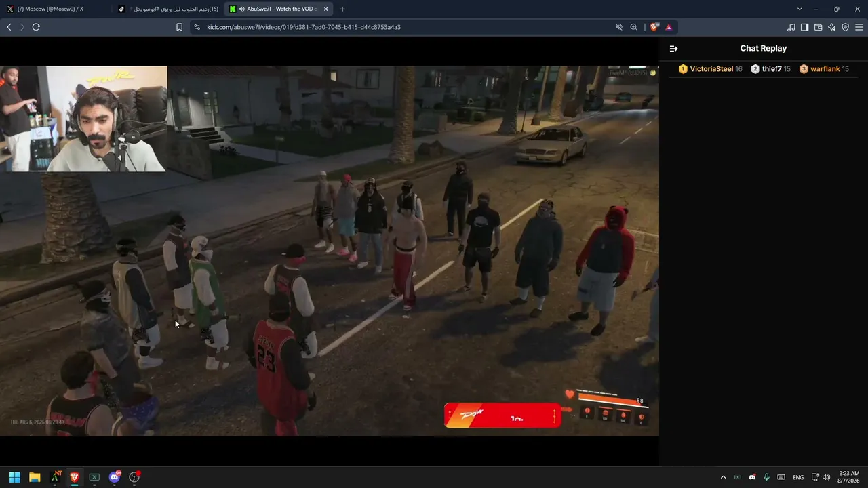Open the Brave Rewards triangle icon
The image size is (868, 488).
(x=669, y=27)
